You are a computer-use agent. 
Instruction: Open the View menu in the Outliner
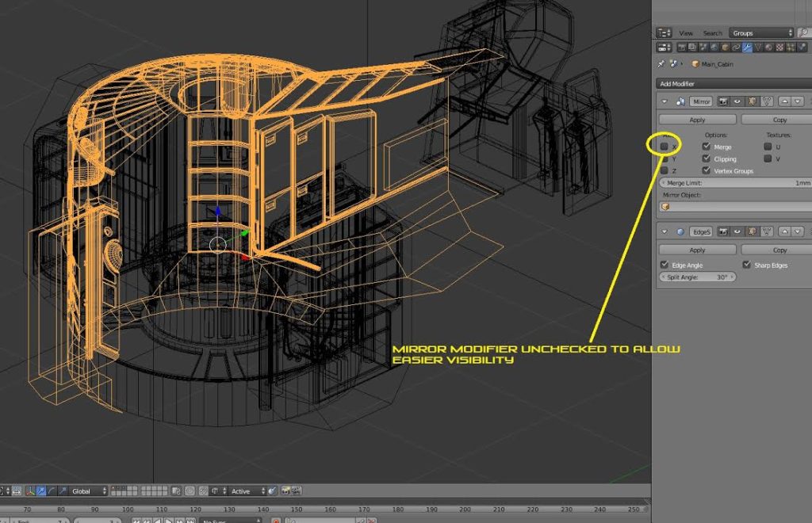(x=687, y=33)
